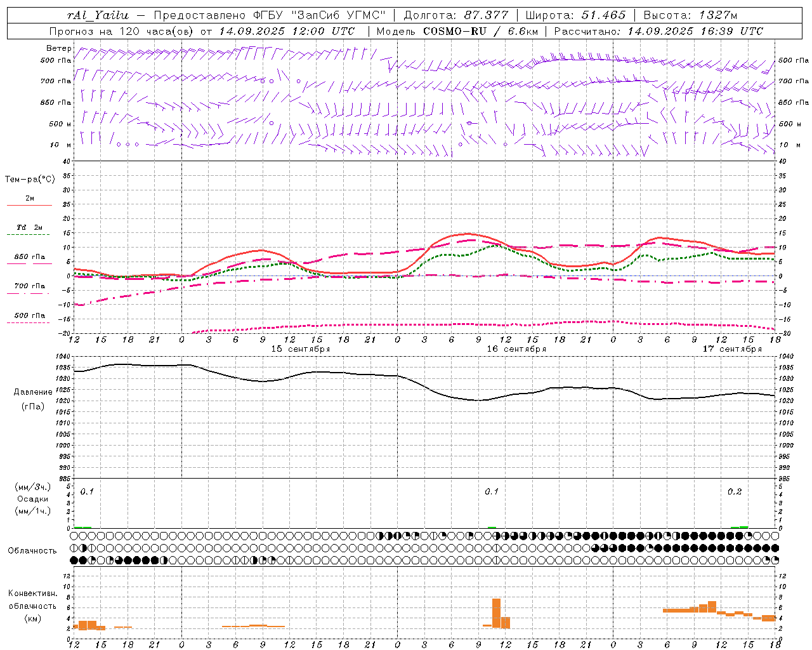Click the (мм/3ч.) precipitation unit label
Screen dimensions: 812x650
(32, 487)
